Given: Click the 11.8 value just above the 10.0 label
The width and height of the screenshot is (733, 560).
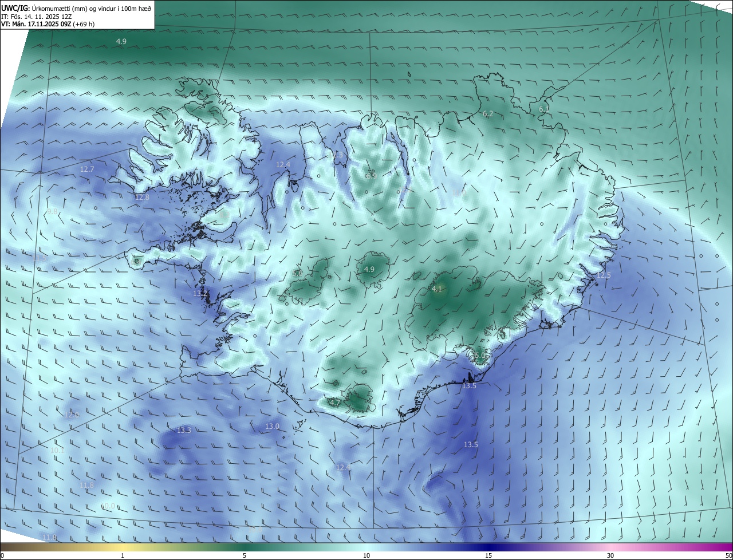Looking at the screenshot, I should pos(86,485).
